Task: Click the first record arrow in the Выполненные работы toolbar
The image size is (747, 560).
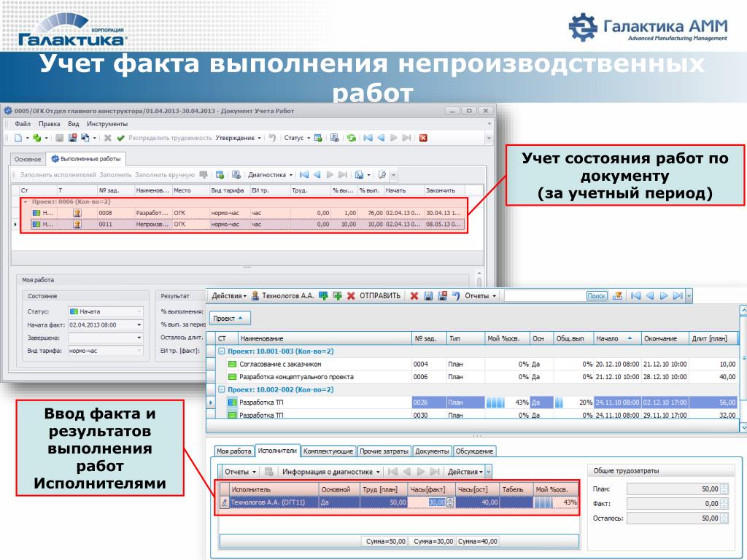Action: (x=304, y=175)
